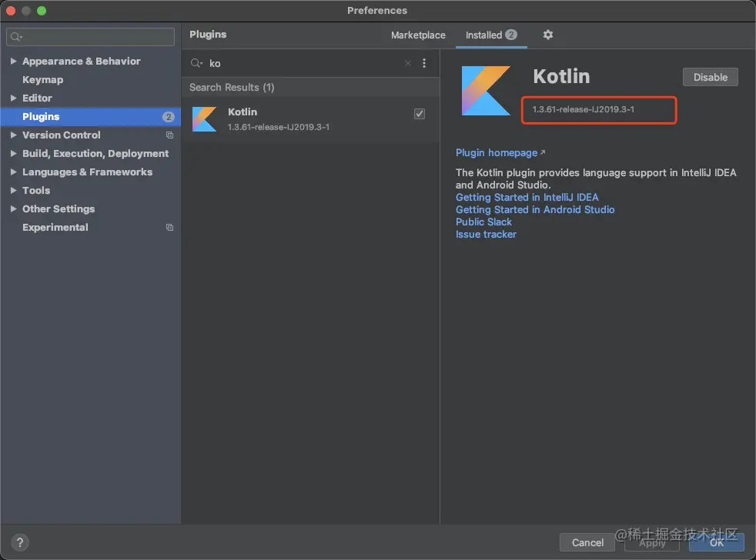Open the Plugin homepage link
The height and width of the screenshot is (560, 756).
click(496, 152)
